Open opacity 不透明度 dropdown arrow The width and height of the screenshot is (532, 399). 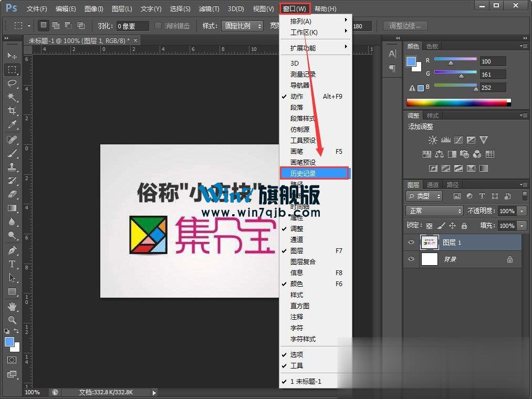click(x=522, y=211)
